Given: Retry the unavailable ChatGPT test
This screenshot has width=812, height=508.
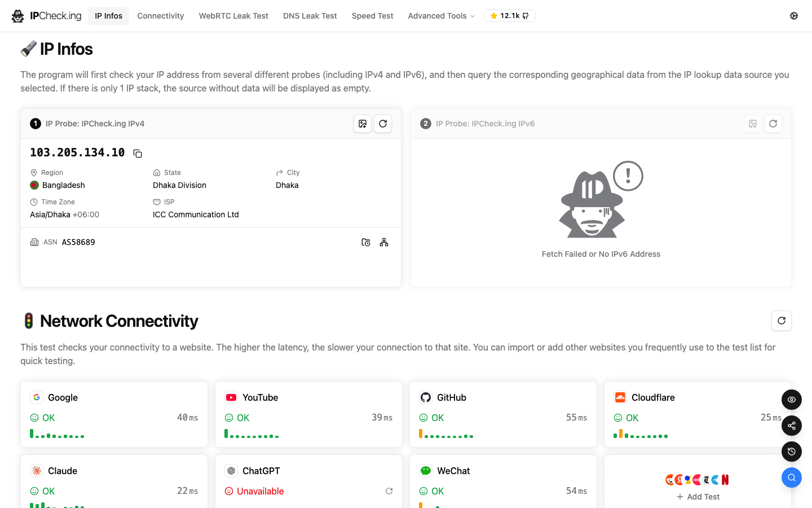Looking at the screenshot, I should point(389,491).
